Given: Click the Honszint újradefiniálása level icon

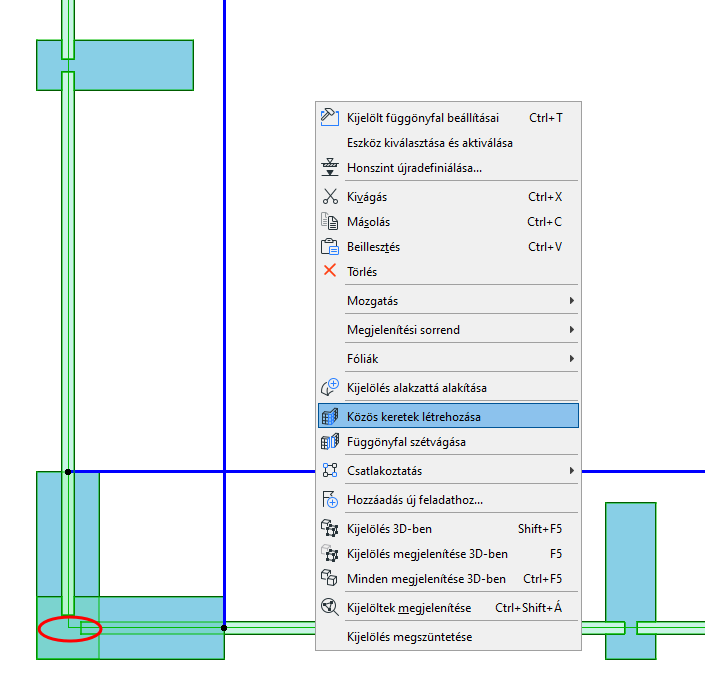Looking at the screenshot, I should pos(330,167).
